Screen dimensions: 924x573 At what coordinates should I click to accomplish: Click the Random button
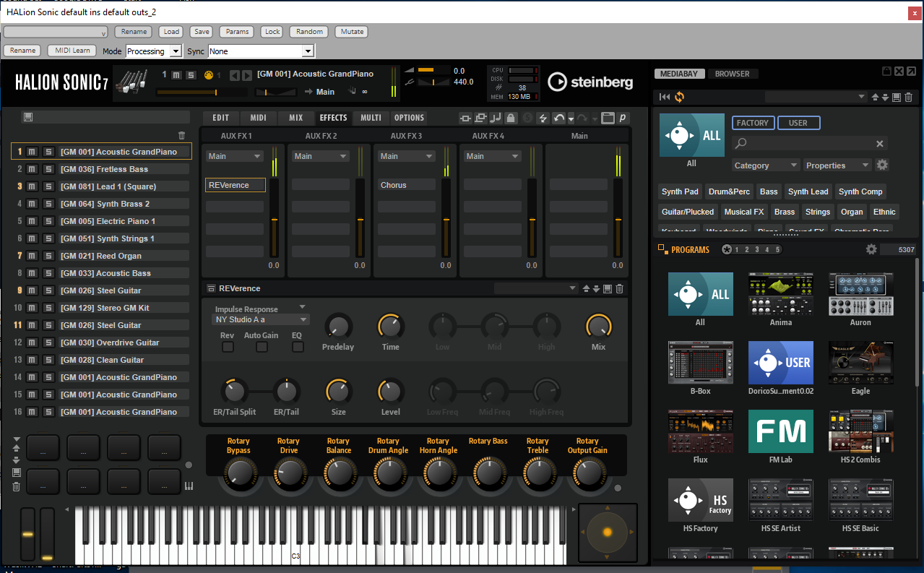309,32
